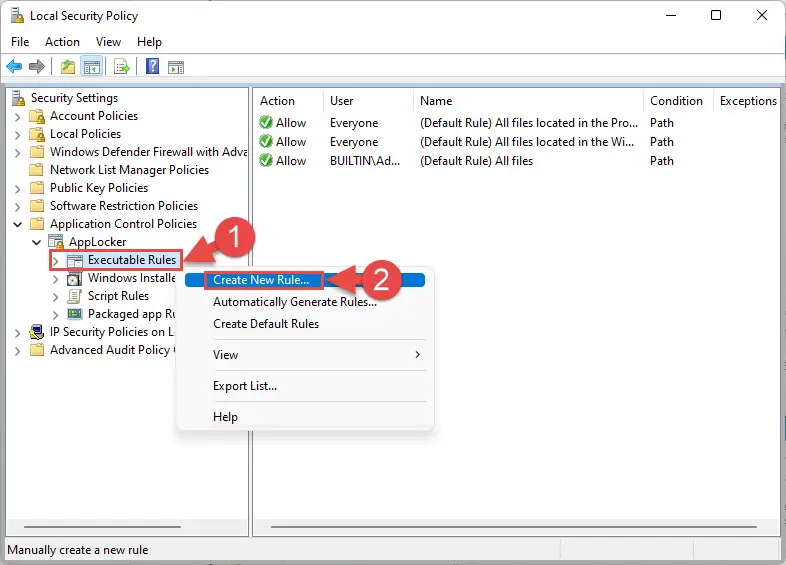Click the Forward arrow toolbar icon
Screen dimensions: 786x565
coord(37,66)
